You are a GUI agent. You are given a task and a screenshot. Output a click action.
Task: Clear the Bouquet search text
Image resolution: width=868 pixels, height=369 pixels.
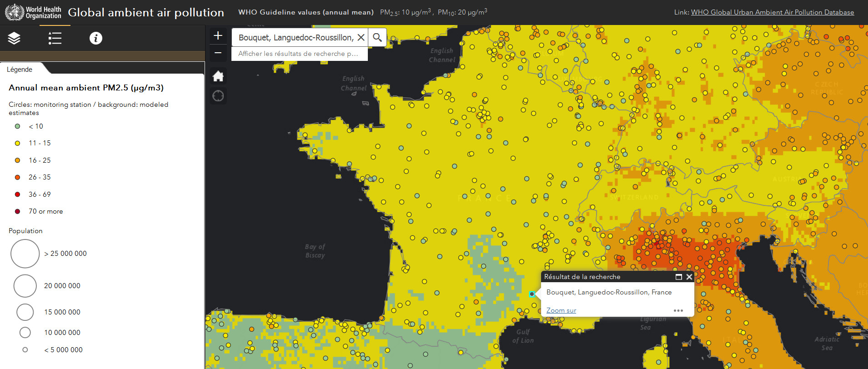click(361, 37)
